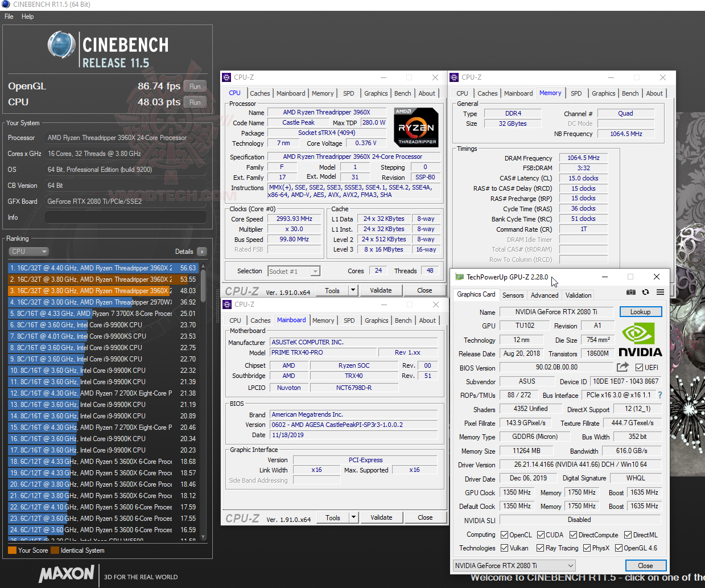Click the Identical System legend swatch
Viewport: 705px width, 588px height.
click(55, 550)
